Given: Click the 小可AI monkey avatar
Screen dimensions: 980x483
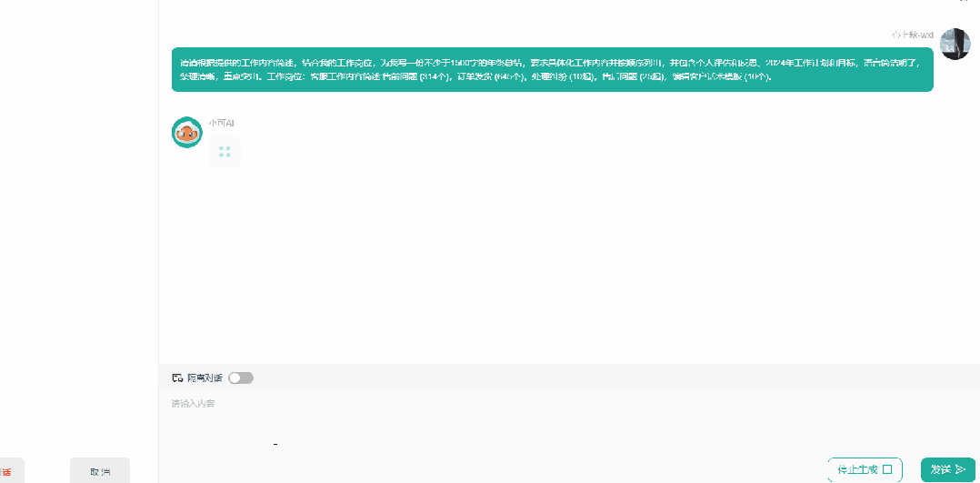Looking at the screenshot, I should click(187, 133).
